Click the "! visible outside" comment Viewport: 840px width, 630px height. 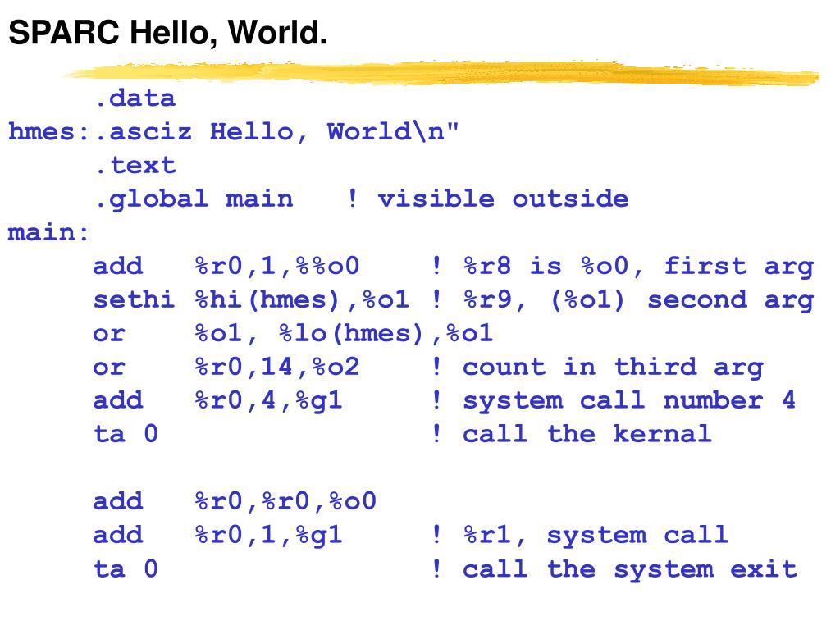[x=487, y=199]
